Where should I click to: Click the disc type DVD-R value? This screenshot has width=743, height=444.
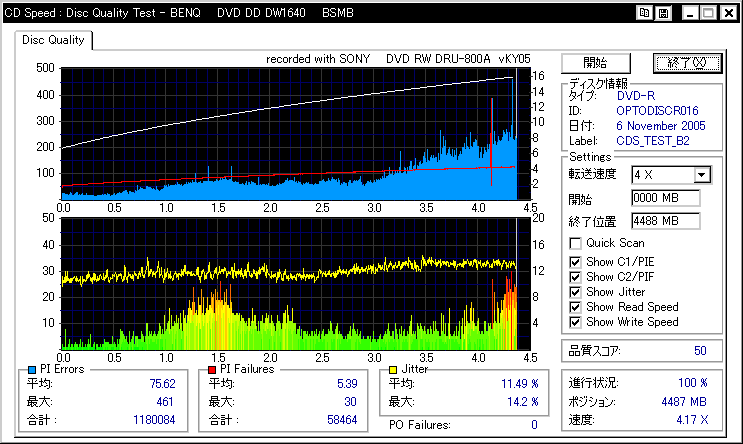click(636, 96)
